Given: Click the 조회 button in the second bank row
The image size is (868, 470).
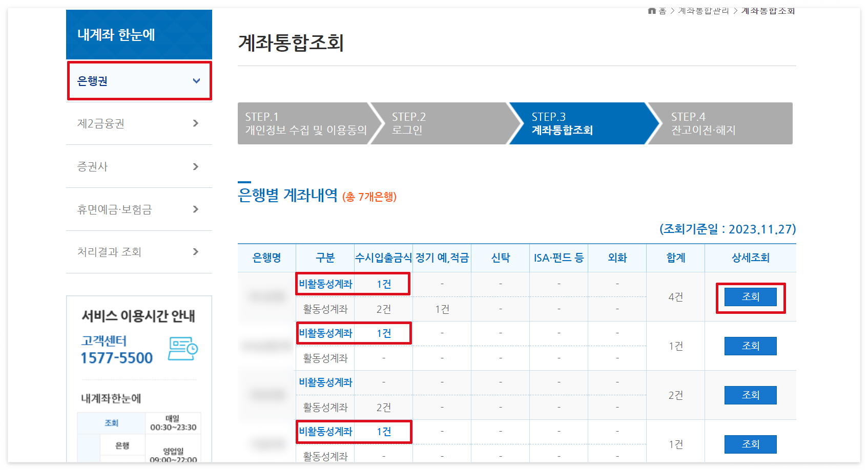Looking at the screenshot, I should (750, 346).
